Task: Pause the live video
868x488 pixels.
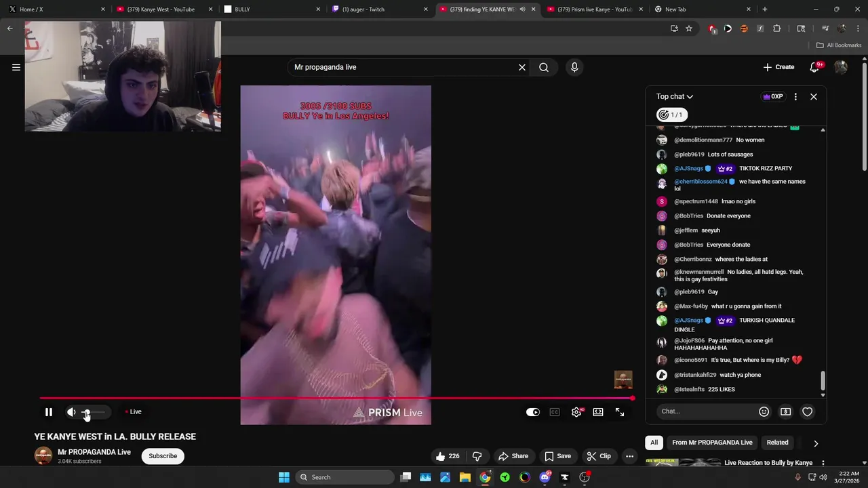Action: click(x=49, y=412)
